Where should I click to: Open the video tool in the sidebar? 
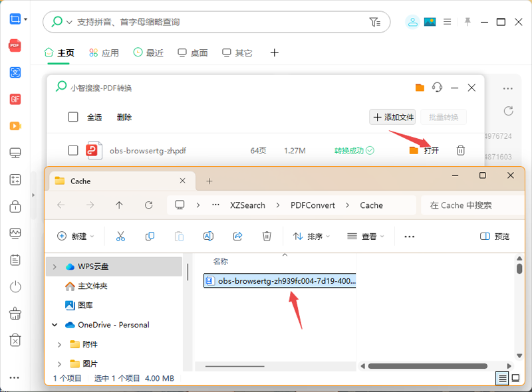tap(14, 126)
